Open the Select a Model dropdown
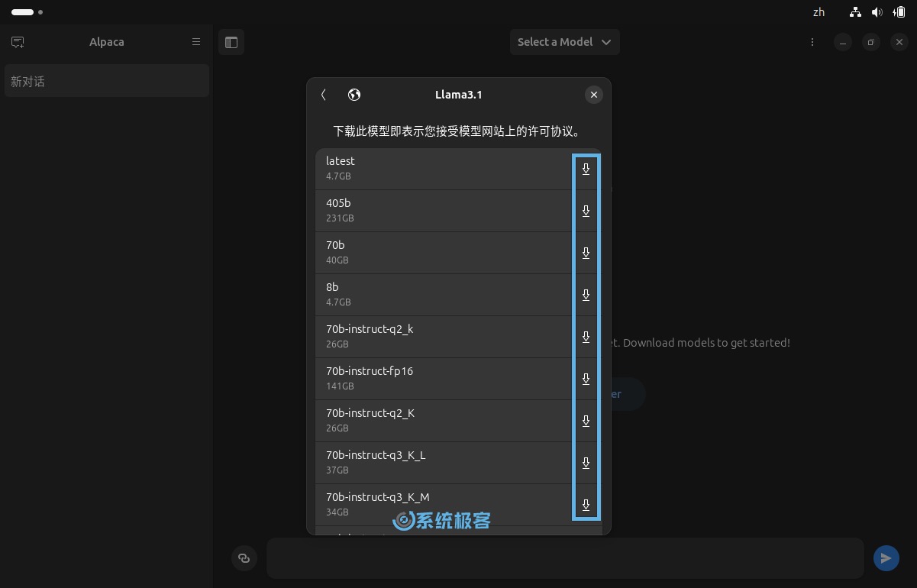The height and width of the screenshot is (588, 917). (564, 42)
